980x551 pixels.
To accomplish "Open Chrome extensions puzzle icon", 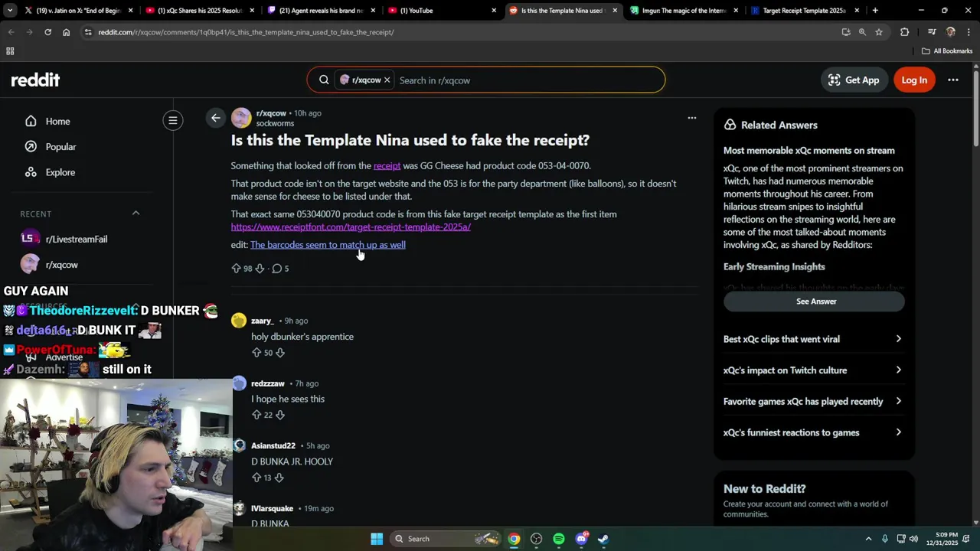I will (905, 32).
